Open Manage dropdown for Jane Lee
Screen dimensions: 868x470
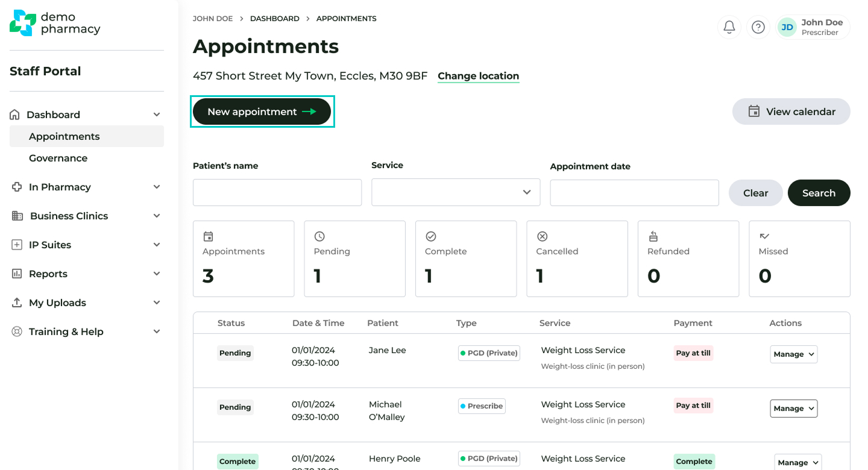(x=793, y=354)
